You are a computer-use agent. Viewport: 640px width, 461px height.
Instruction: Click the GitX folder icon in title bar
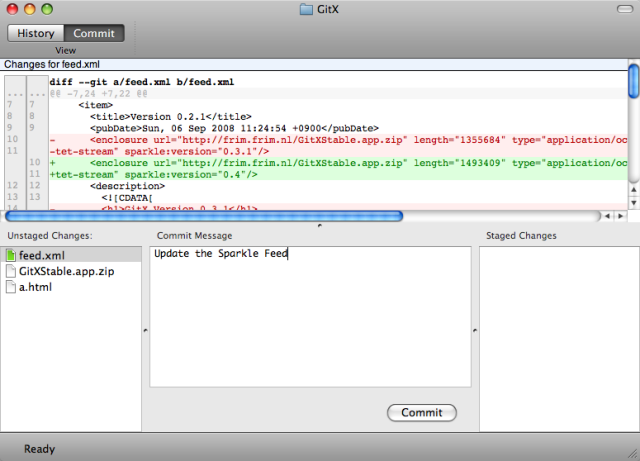tap(306, 9)
